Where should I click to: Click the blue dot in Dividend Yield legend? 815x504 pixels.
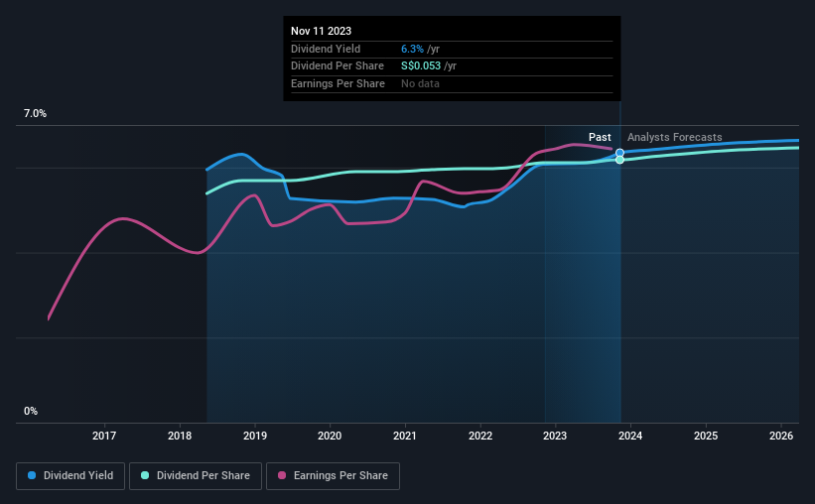32,475
